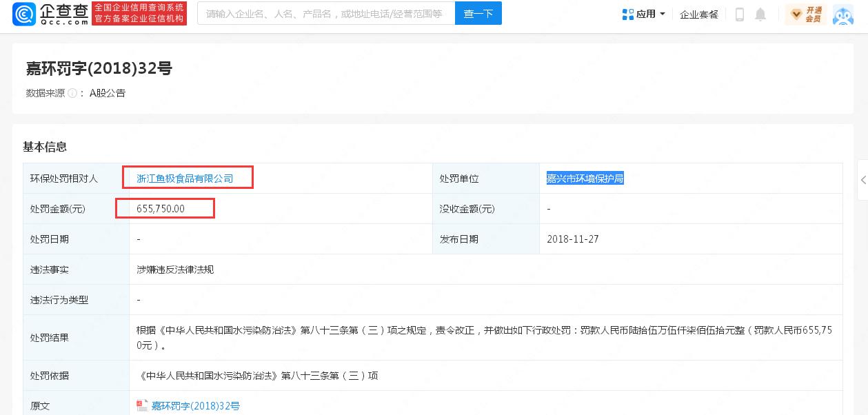Select the 处罚依据 law citation text
The height and width of the screenshot is (415, 868).
[x=257, y=376]
